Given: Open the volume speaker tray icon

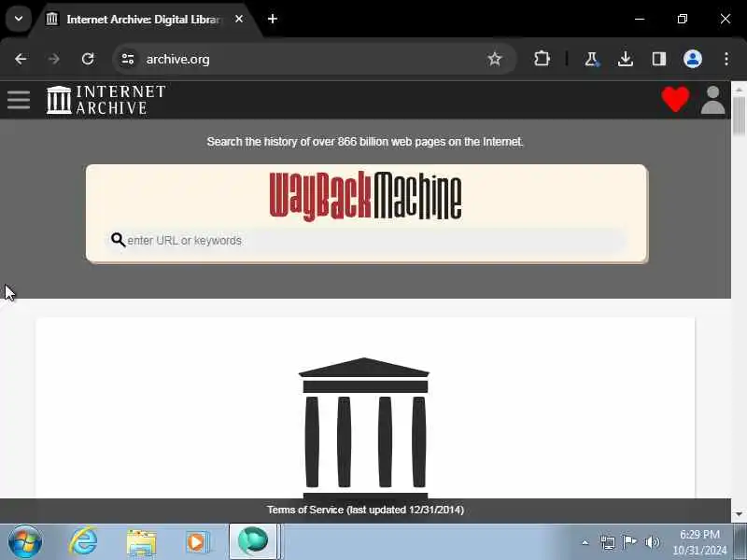Looking at the screenshot, I should [652, 542].
